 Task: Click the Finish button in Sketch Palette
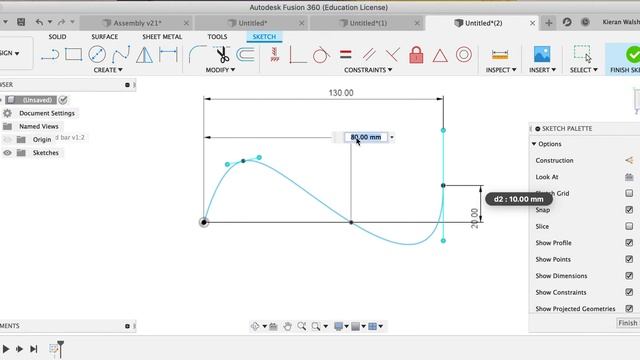pyautogui.click(x=628, y=323)
